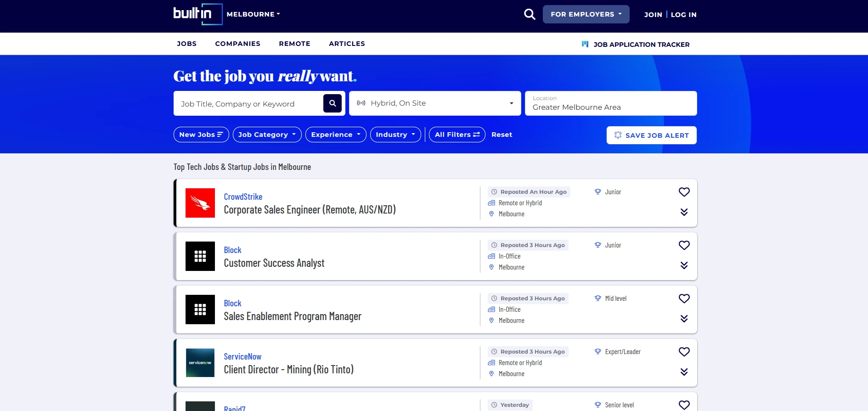Open the Built In home logo
Screen dimensions: 868x411
coord(198,14)
